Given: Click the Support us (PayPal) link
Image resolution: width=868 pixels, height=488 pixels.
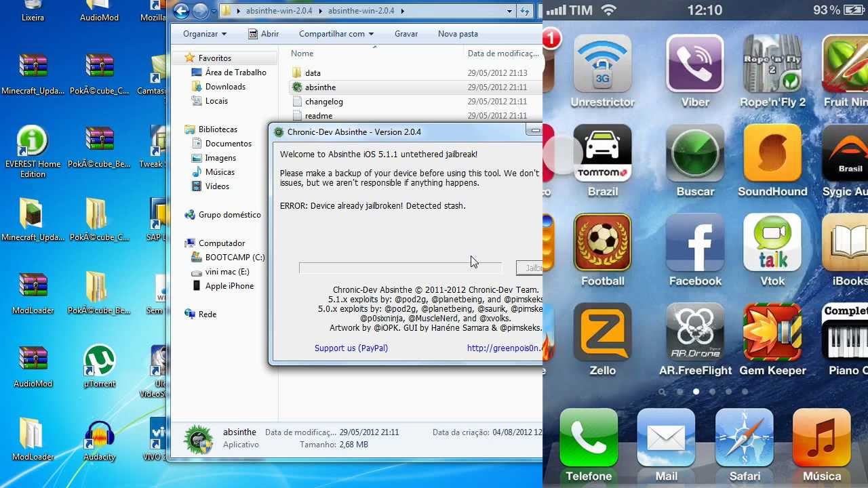Looking at the screenshot, I should pyautogui.click(x=351, y=348).
